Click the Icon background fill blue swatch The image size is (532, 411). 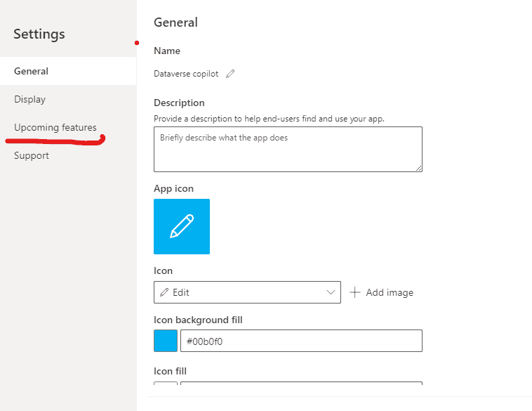pos(166,341)
